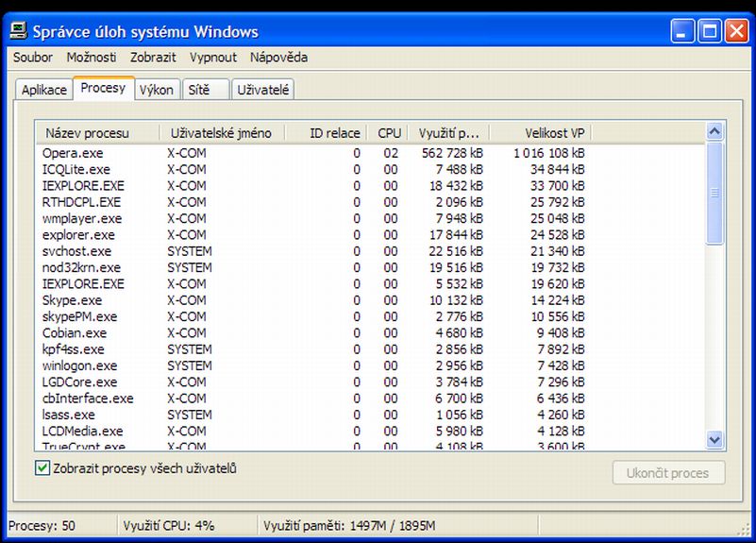This screenshot has width=756, height=543.
Task: Switch to the Výkon tab
Action: [x=156, y=90]
